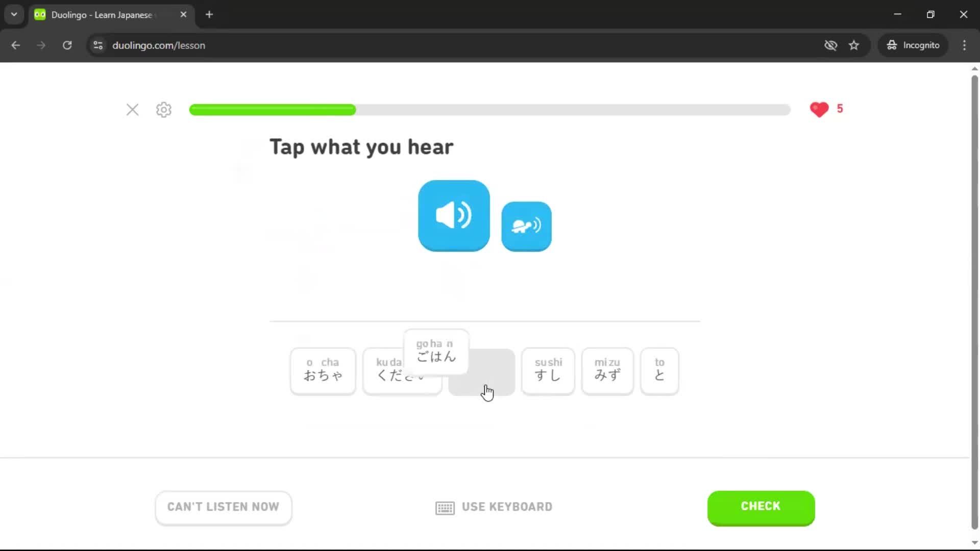This screenshot has width=980, height=551.
Task: Open Chrome's three-dot menu
Action: tap(964, 45)
